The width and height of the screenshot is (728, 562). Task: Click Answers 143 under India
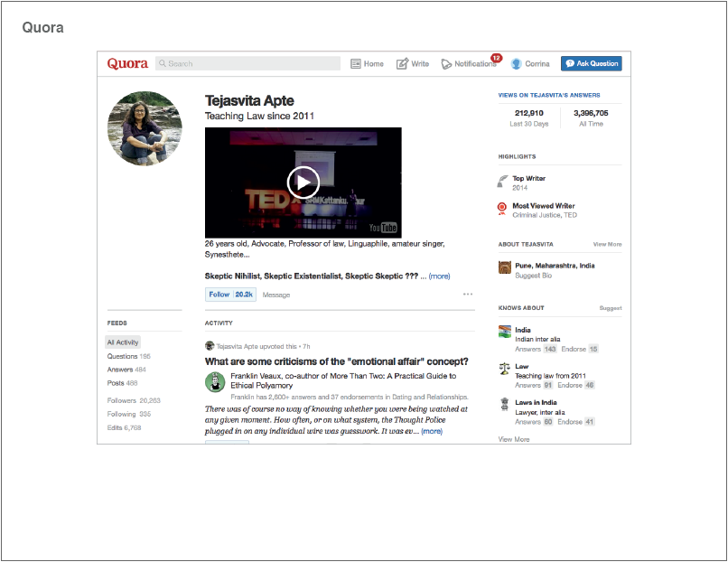[x=536, y=350]
